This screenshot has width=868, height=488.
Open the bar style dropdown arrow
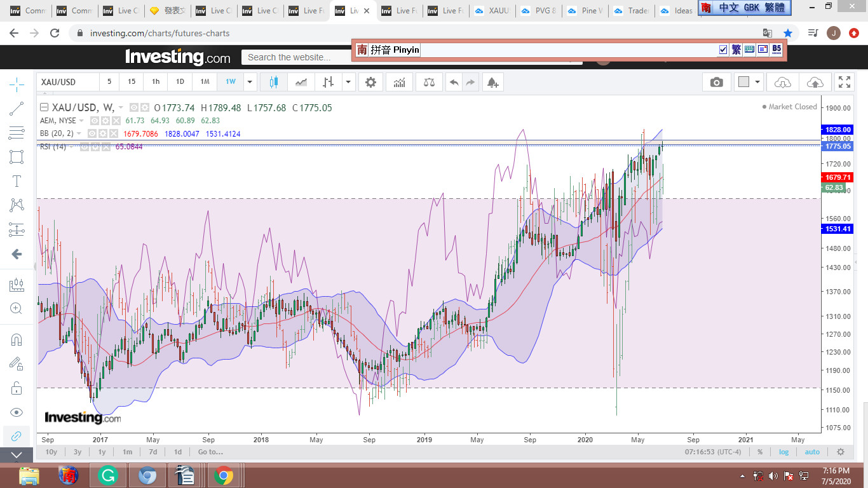tap(348, 82)
